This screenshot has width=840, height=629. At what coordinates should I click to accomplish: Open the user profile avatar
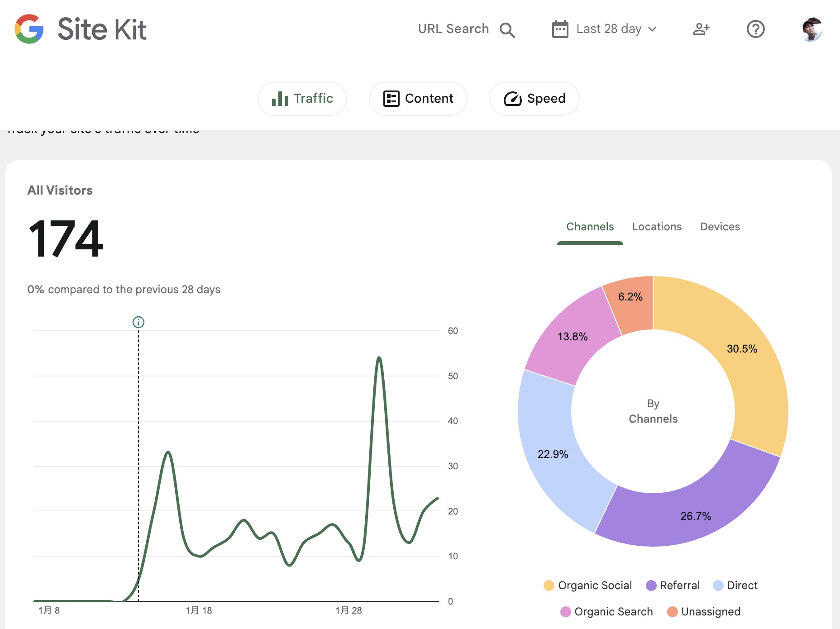pos(811,29)
